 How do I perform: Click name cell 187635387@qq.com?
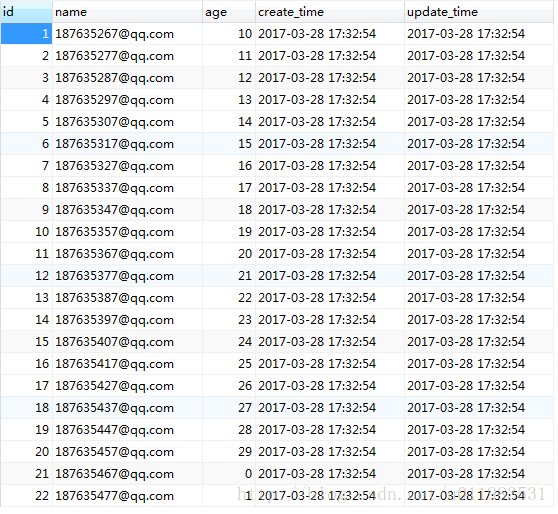[127, 298]
